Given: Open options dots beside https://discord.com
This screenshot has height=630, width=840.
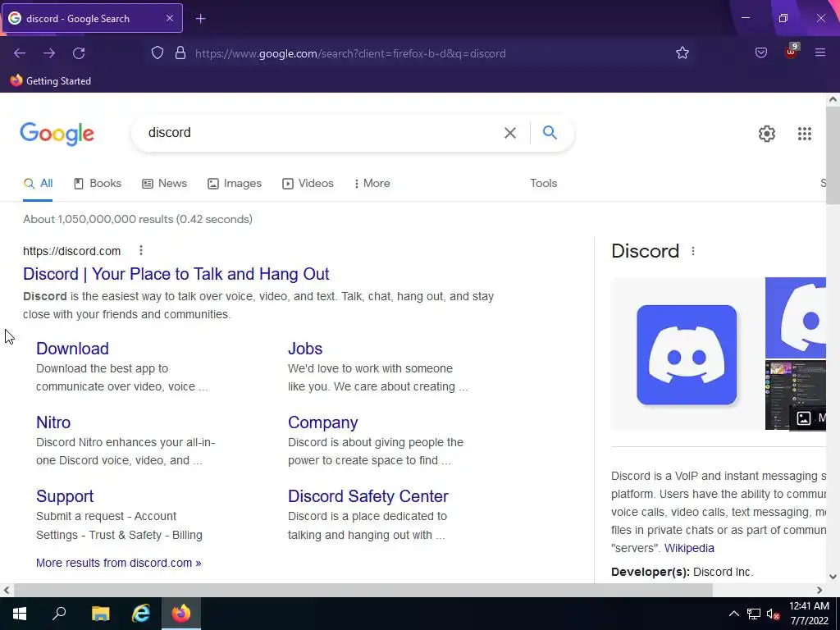Looking at the screenshot, I should click(141, 250).
